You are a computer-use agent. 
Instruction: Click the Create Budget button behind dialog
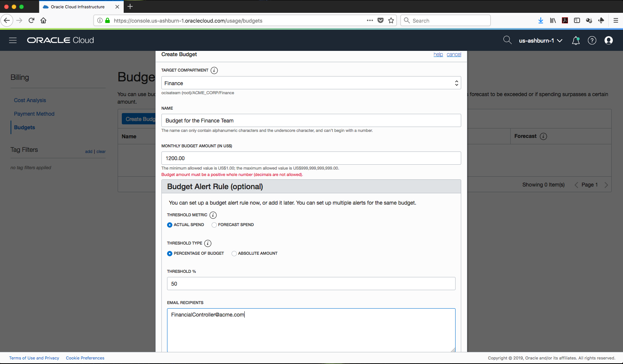click(x=139, y=119)
